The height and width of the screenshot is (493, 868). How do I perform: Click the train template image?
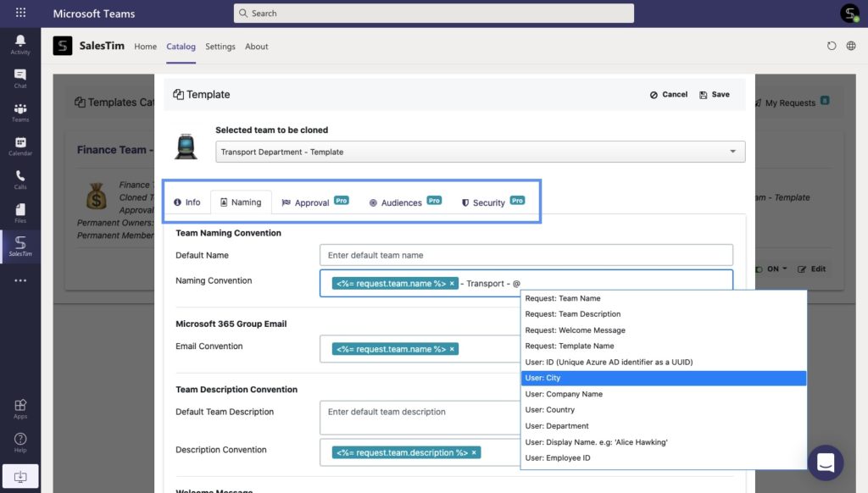pos(186,147)
